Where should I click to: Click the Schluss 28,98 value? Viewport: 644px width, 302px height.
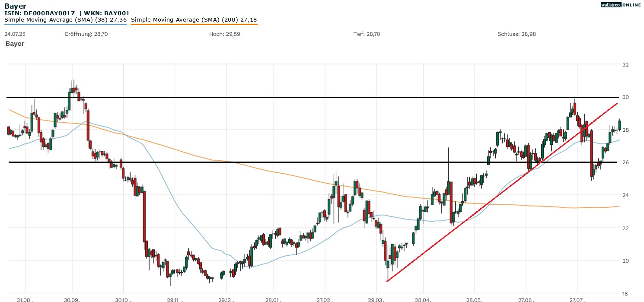point(516,34)
